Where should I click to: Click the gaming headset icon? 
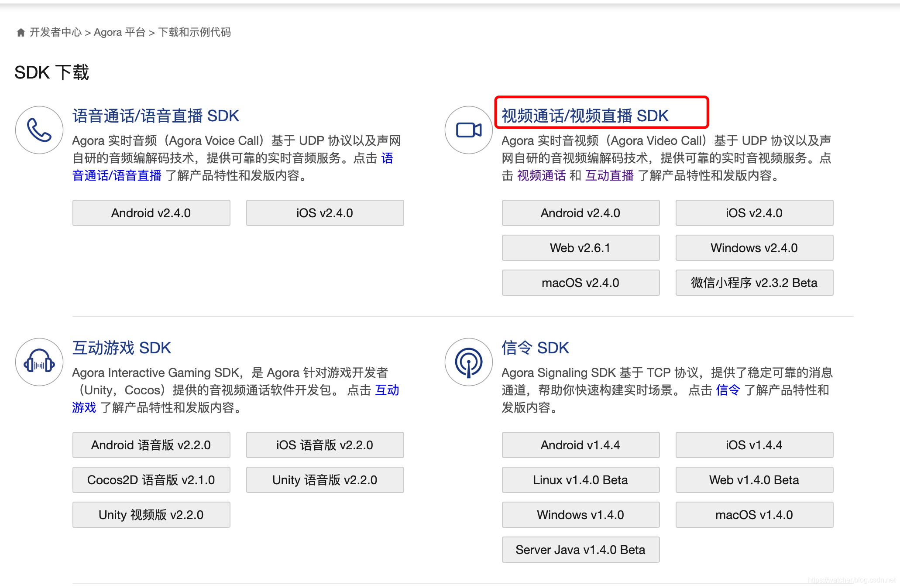39,362
